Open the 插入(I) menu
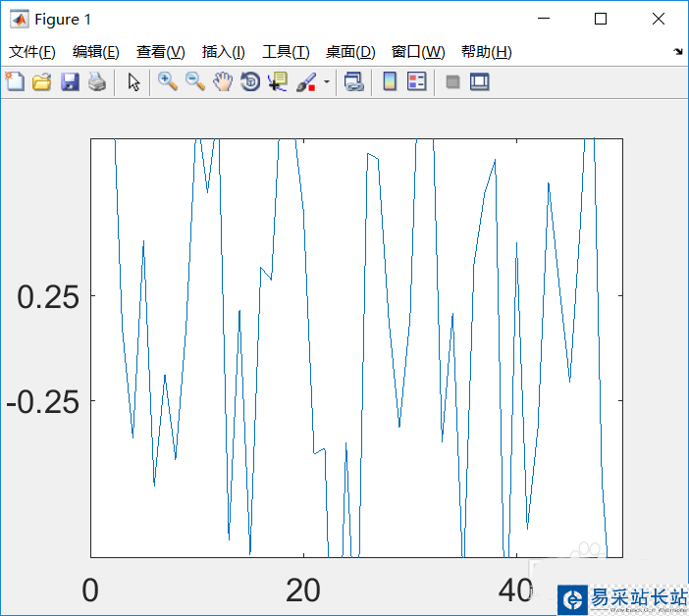This screenshot has height=616, width=689. [223, 52]
